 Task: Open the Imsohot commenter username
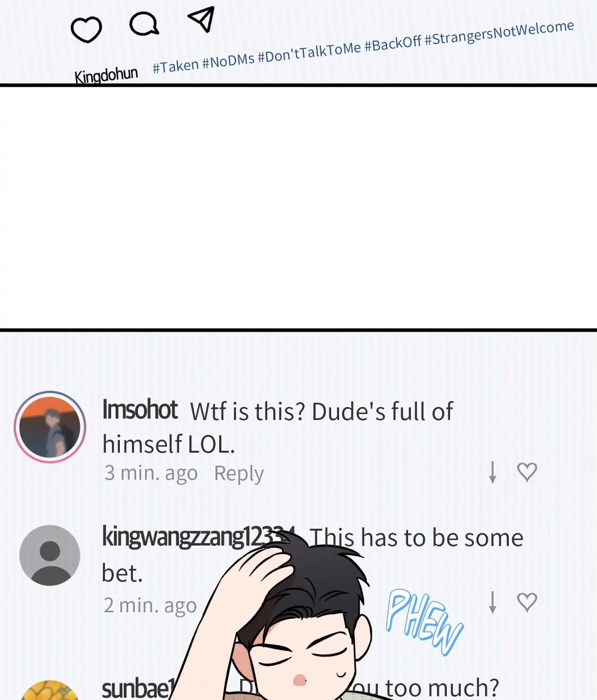pos(140,409)
